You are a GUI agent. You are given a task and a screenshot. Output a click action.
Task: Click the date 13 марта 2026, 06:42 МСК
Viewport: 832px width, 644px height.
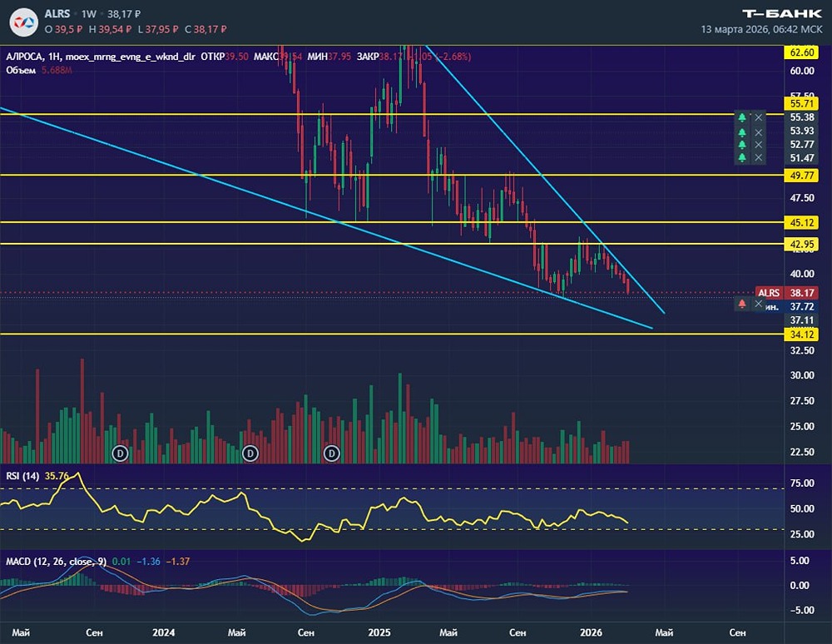(761, 29)
